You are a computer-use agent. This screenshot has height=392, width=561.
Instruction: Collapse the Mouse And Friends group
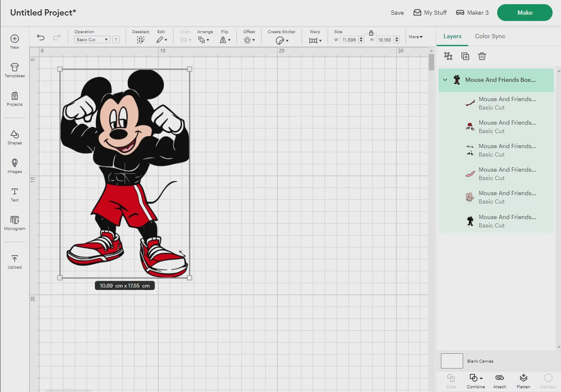click(445, 80)
